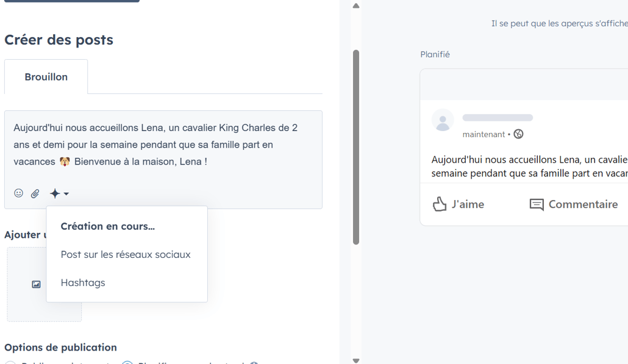Switch to the Brouillon tab

click(x=46, y=76)
